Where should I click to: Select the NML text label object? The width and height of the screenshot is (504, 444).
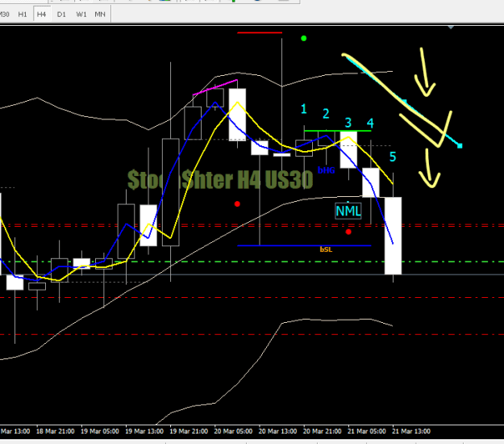[x=348, y=211]
